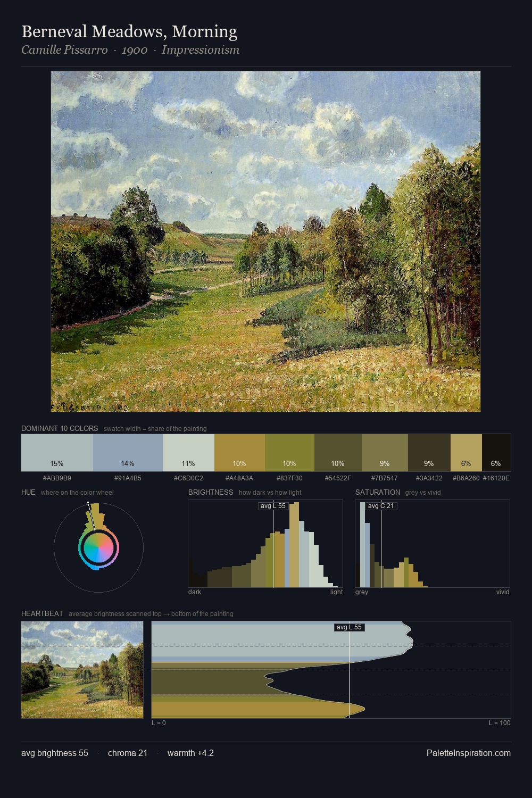532x798 pixels.
Task: Click the hex code '#16120E' label
Action: point(496,478)
